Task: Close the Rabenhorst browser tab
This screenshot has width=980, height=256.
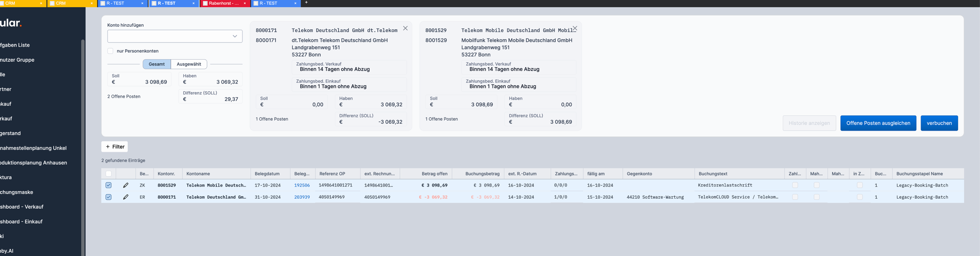Action: coord(244,3)
